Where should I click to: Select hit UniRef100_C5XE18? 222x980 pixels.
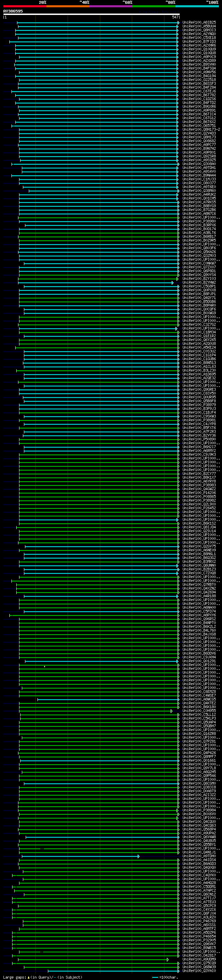[199, 38]
